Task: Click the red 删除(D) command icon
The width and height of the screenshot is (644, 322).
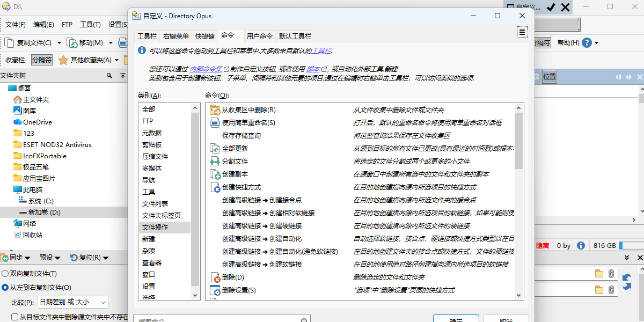Action: 215,277
